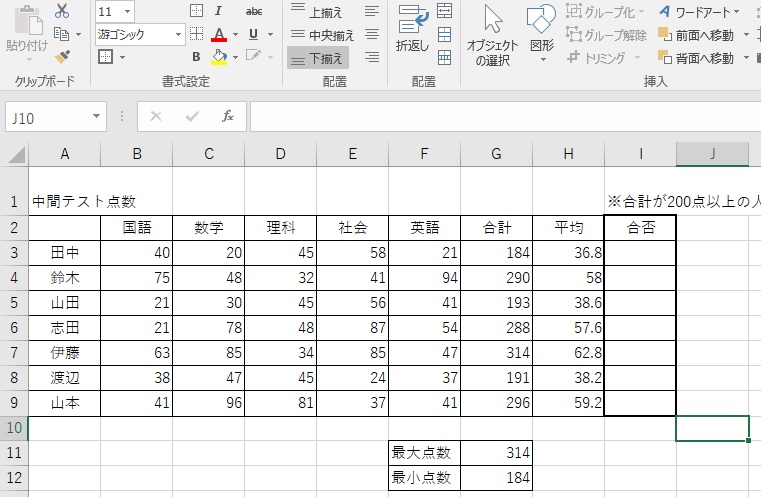
Task: Click the formula bar Enter checkmark icon
Action: (192, 116)
